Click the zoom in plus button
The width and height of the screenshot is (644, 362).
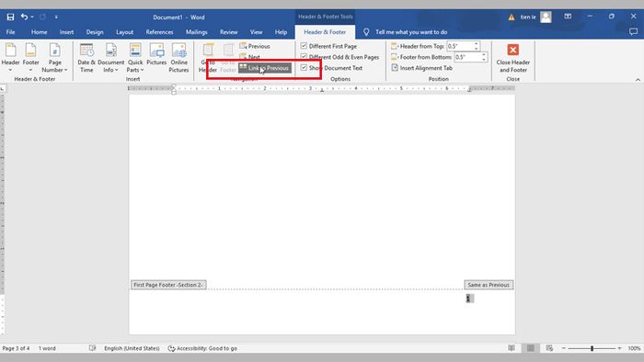619,348
